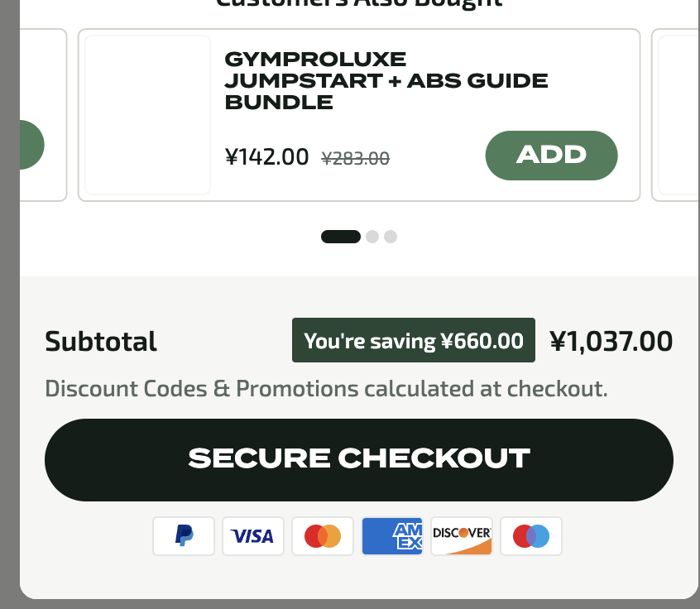This screenshot has height=609, width=700.
Task: Go to the second carousel slide dot
Action: click(372, 237)
